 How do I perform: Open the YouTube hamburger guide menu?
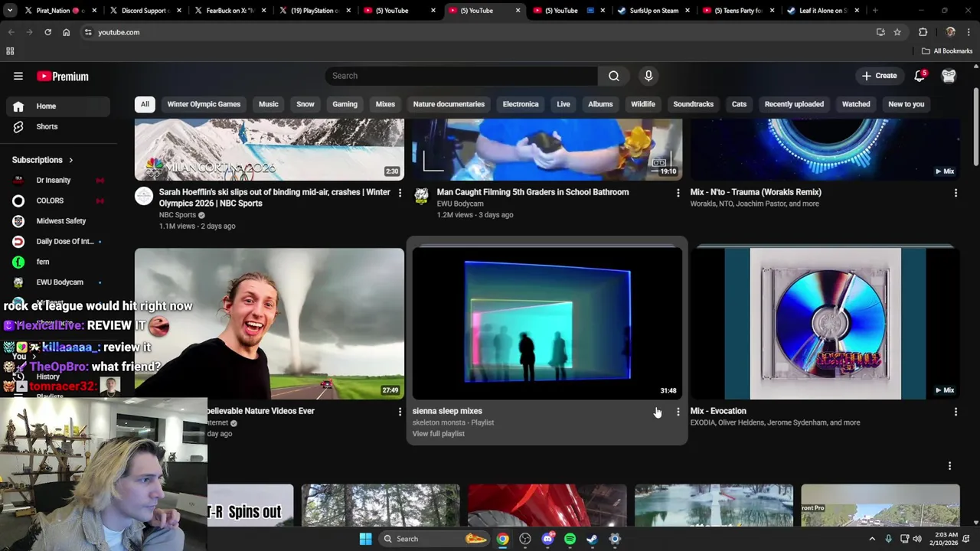coord(18,76)
